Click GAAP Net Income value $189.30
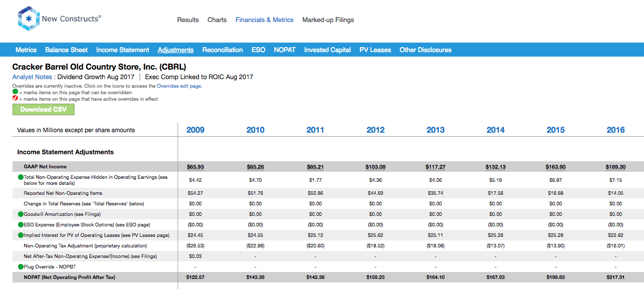Screen dimensions: 644x289 pyautogui.click(x=616, y=167)
